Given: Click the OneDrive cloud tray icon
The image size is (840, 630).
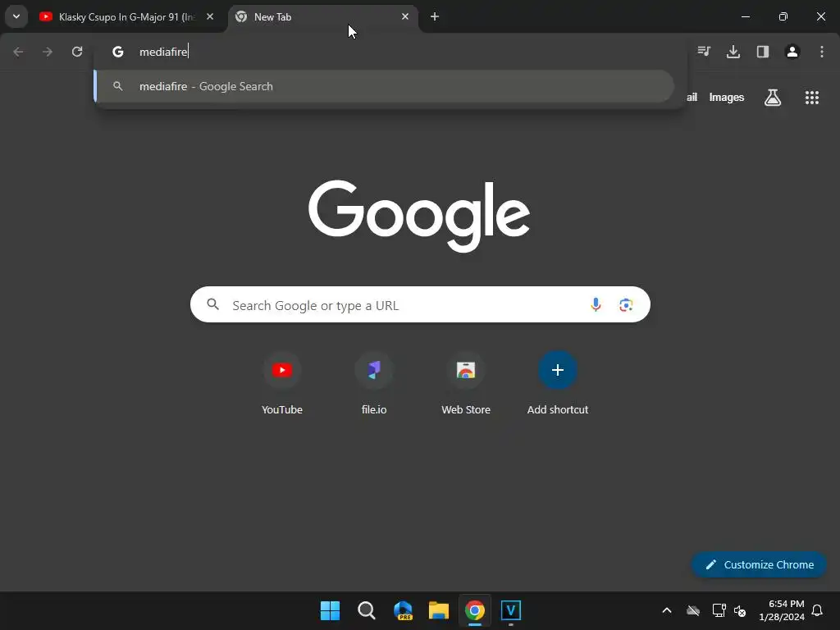Looking at the screenshot, I should (x=693, y=610).
